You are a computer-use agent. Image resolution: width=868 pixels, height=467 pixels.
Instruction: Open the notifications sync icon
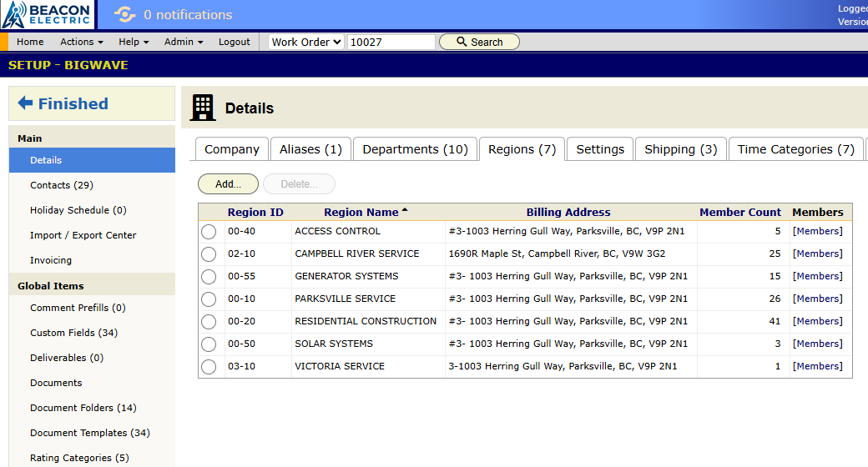coord(124,14)
